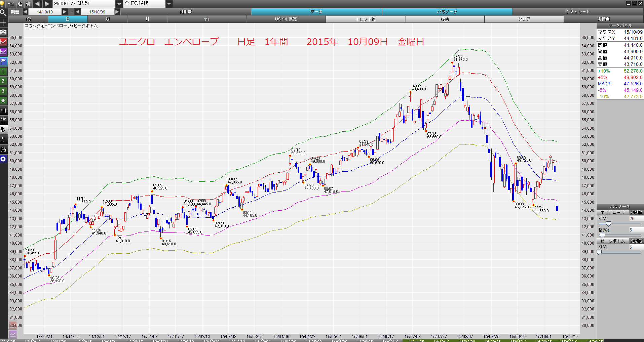Click the 詳 sidebar button
644x342 pixels.
(x=3, y=120)
